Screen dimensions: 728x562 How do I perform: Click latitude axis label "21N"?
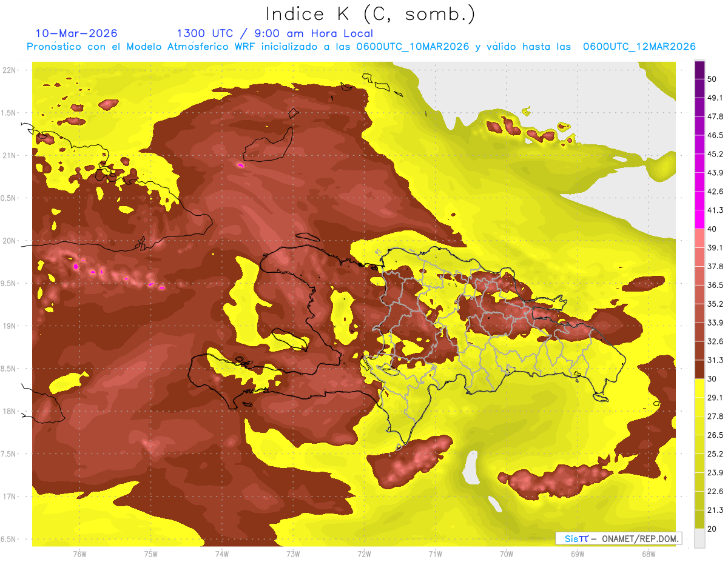pos(9,155)
